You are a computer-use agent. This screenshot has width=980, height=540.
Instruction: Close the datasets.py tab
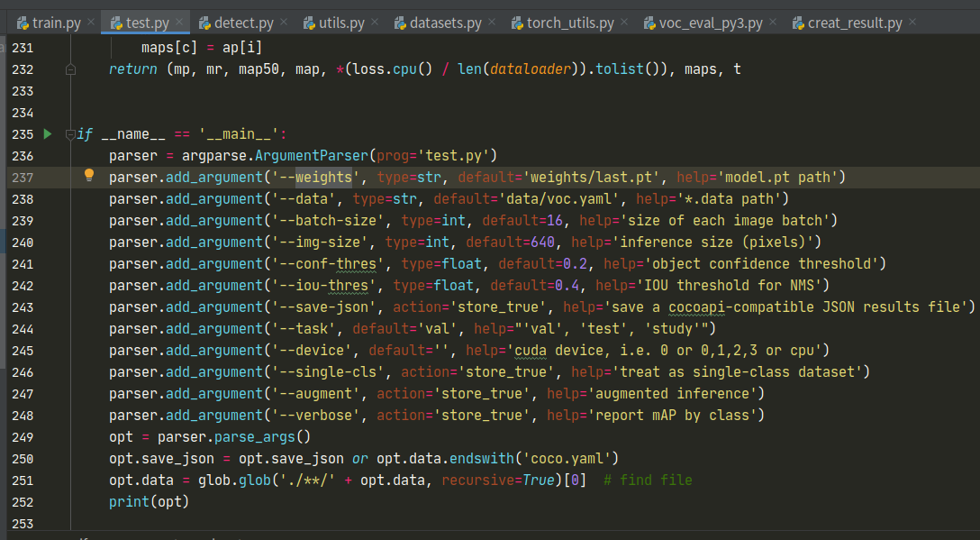[x=492, y=22]
